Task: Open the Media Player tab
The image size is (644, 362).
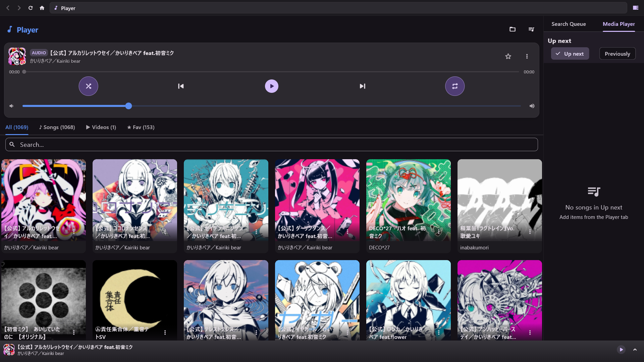Action: [x=619, y=24]
